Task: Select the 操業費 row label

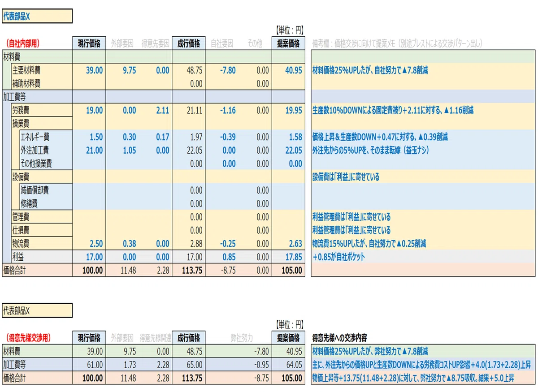Action: pos(42,124)
